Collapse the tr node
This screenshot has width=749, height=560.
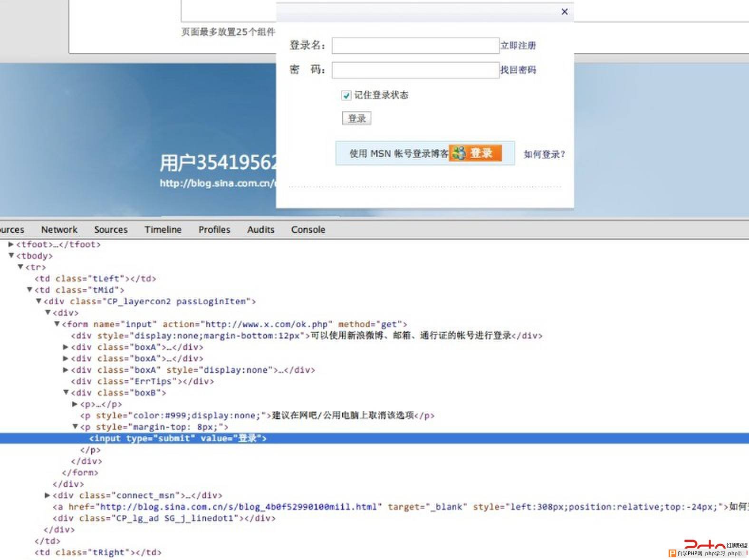[x=20, y=267]
